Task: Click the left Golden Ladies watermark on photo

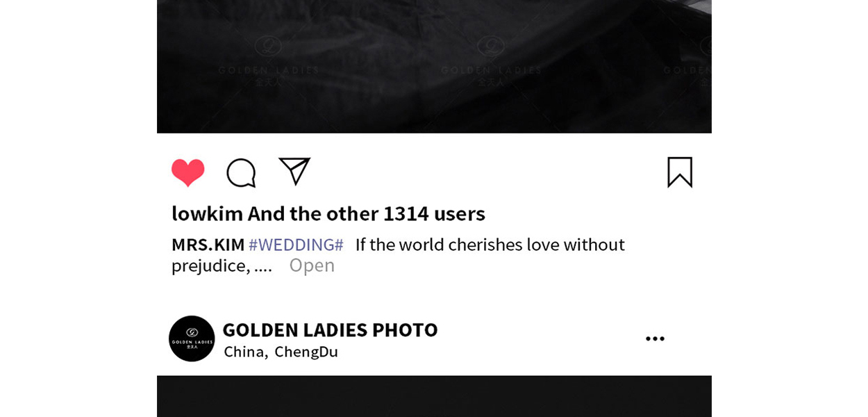Action: tap(268, 61)
